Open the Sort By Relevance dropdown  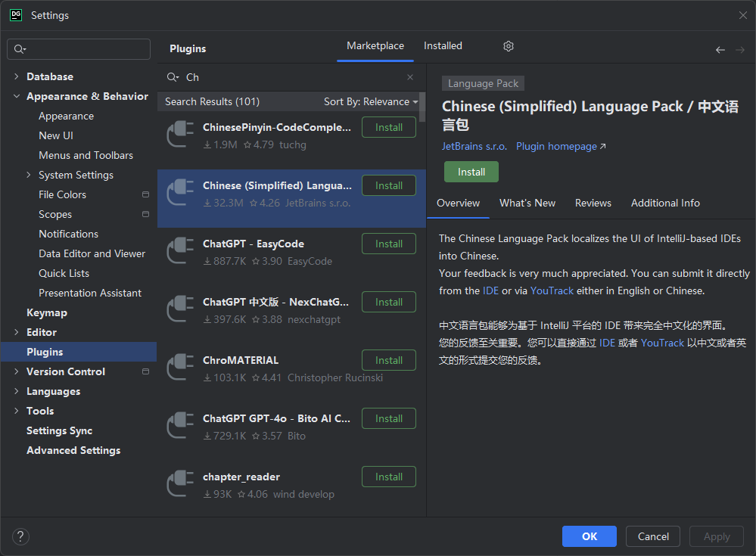[x=371, y=101]
